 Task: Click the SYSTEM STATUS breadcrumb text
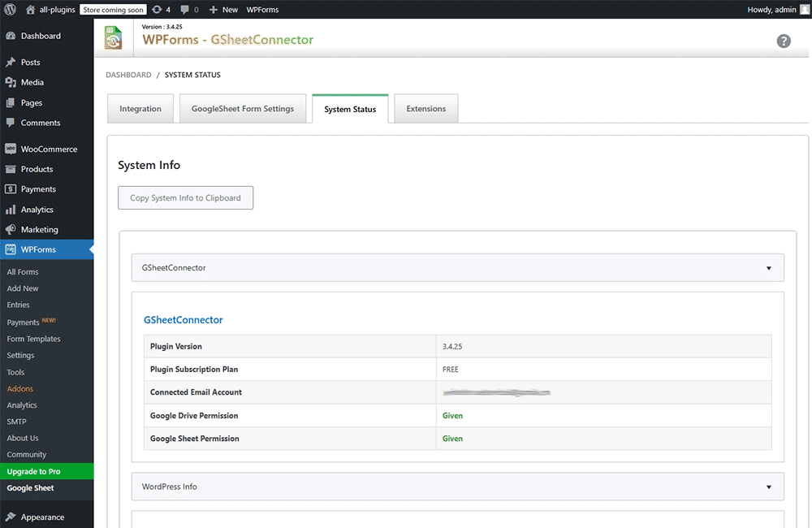(x=192, y=75)
